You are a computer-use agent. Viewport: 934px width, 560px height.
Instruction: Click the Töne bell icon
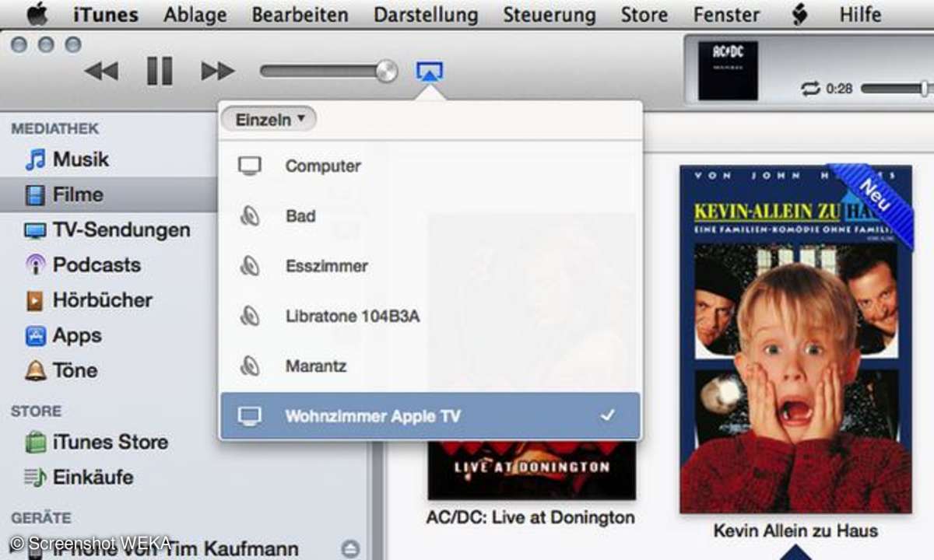(35, 371)
